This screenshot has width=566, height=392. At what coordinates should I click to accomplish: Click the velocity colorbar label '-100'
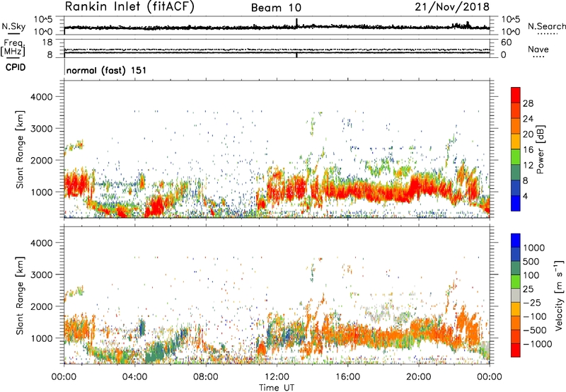point(535,316)
